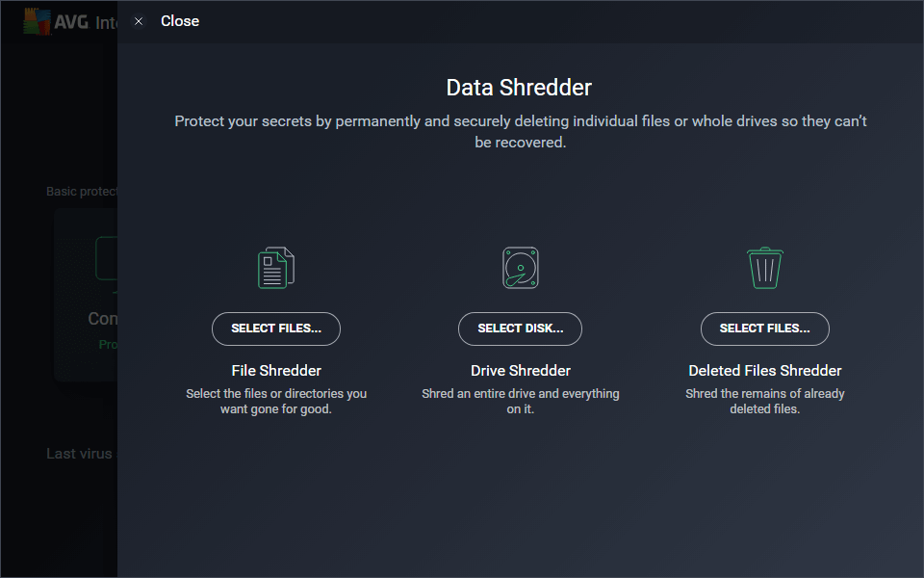Click the X icon beside Close
This screenshot has width=924, height=578.
(x=139, y=21)
